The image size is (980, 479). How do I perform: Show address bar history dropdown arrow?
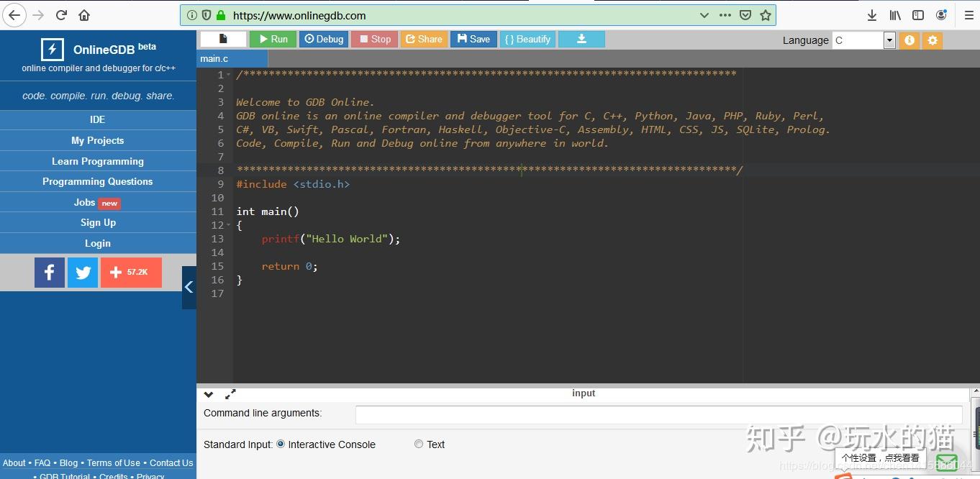(704, 15)
